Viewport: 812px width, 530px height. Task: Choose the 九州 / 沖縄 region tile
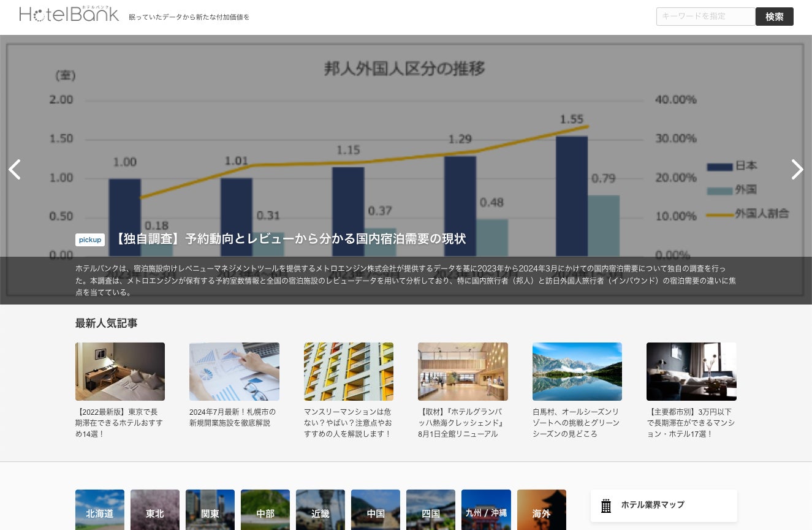pos(486,510)
